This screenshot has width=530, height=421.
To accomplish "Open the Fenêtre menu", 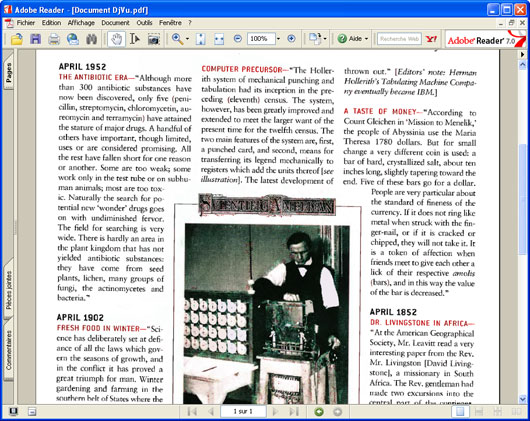I will [170, 23].
